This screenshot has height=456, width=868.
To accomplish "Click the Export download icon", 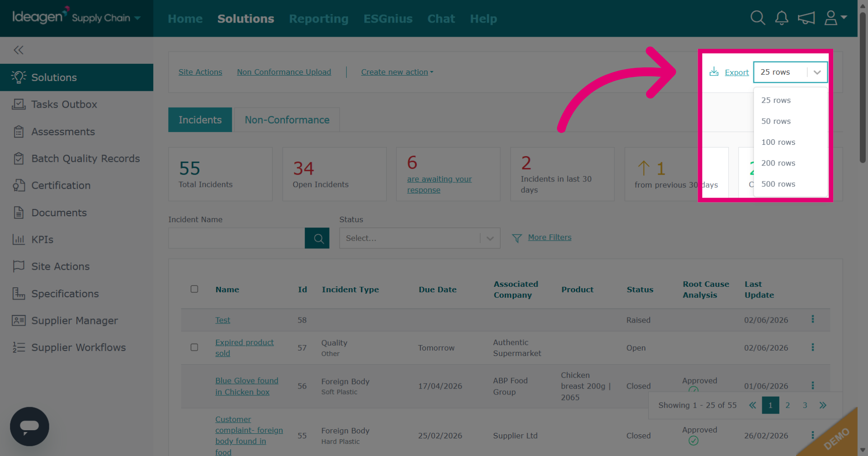I will [714, 71].
